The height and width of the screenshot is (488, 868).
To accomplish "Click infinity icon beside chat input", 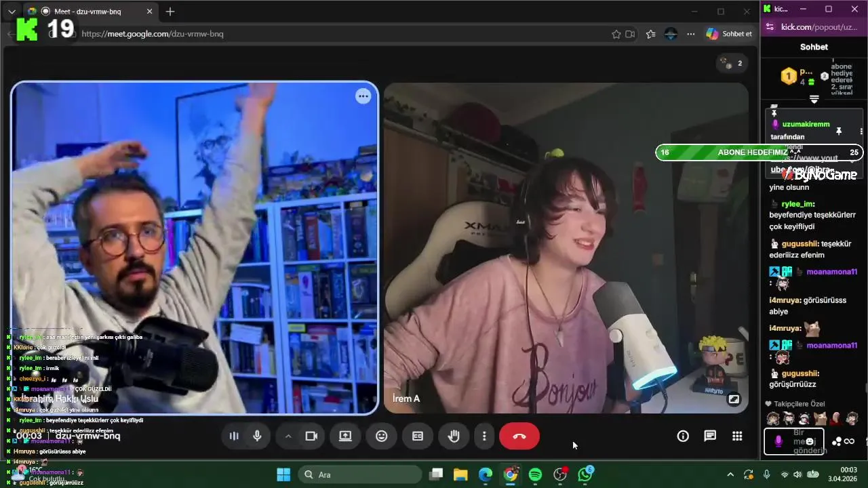I will point(849,441).
